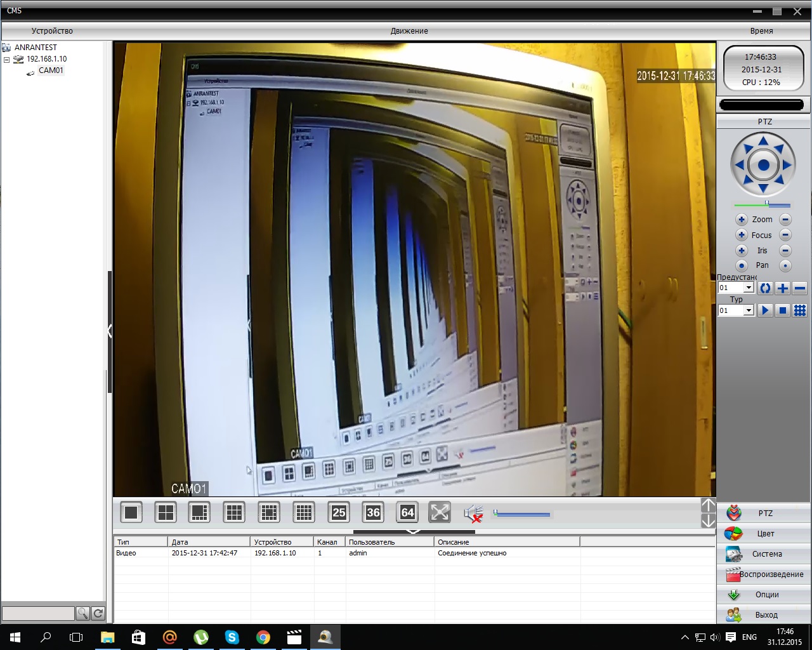Switch to four-view grid layout
This screenshot has width=812, height=650.
pos(166,512)
